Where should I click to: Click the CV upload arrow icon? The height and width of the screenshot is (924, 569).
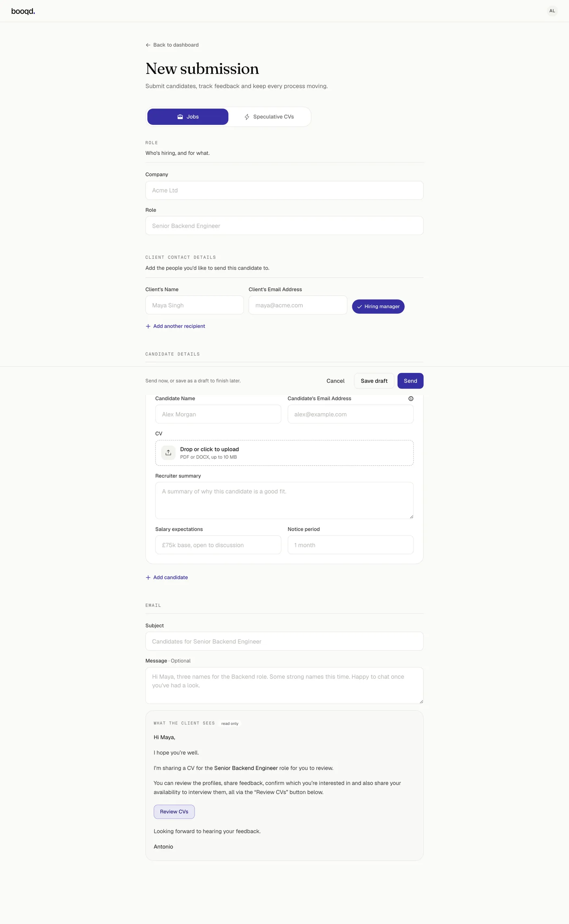tap(168, 453)
